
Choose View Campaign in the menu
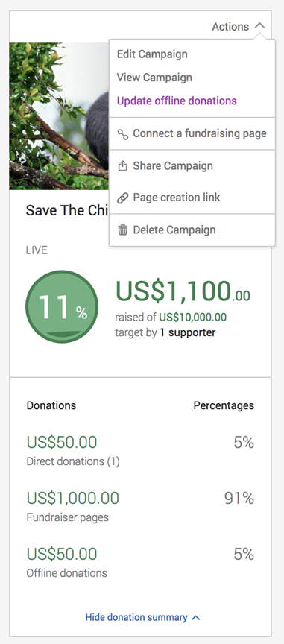click(154, 78)
